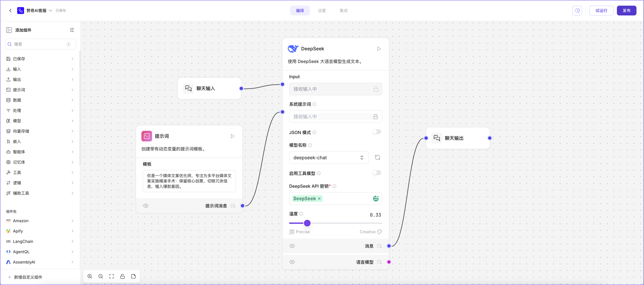Refresh the model name list

377,158
